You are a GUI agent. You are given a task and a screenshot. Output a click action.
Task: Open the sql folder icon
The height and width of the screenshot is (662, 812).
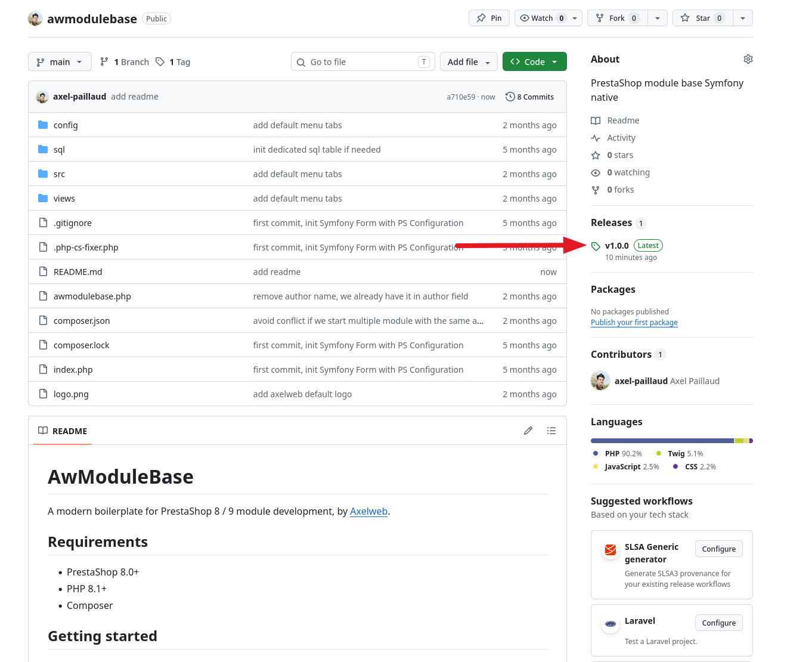[x=43, y=149]
